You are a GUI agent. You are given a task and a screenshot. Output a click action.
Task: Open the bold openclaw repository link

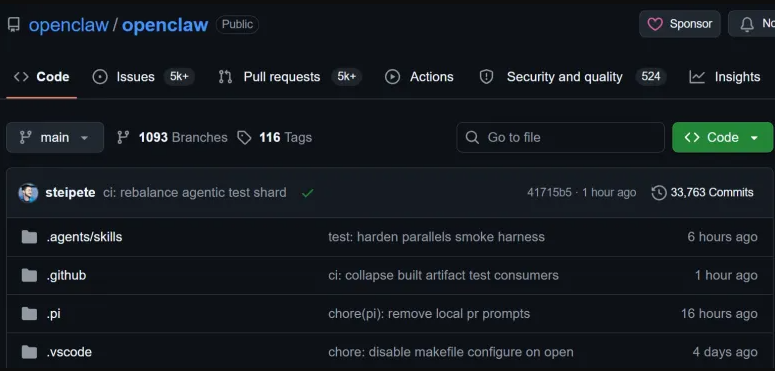coord(165,25)
